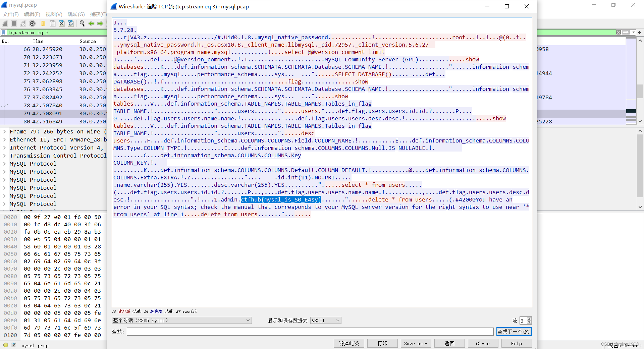Click the Save as button
644x349 pixels.
coord(416,343)
